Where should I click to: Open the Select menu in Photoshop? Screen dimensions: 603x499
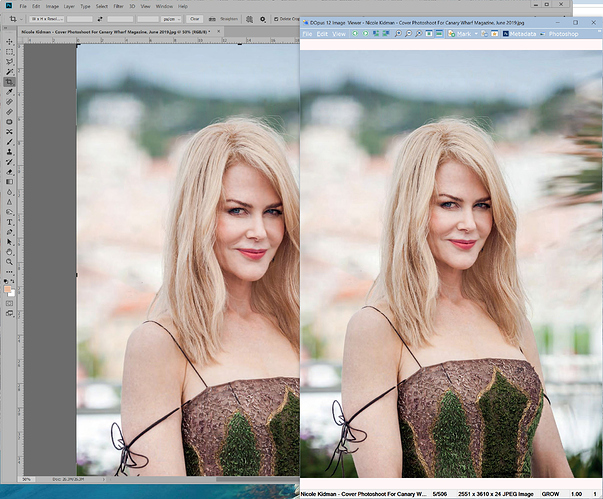tap(102, 6)
